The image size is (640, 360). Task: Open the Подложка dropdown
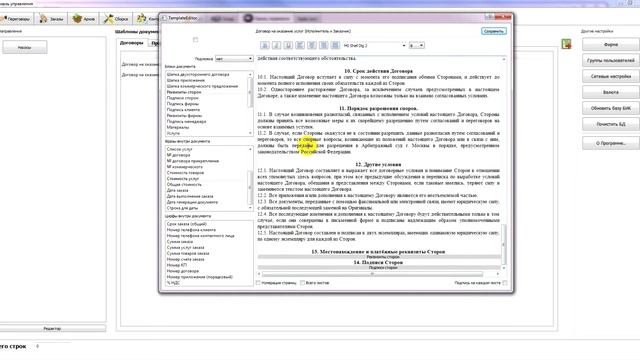[x=234, y=59]
